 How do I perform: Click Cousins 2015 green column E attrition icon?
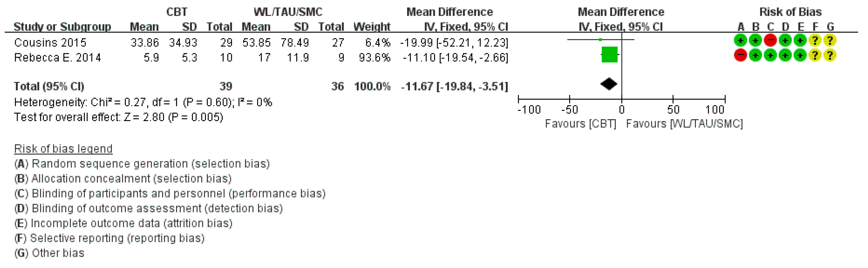(x=800, y=40)
